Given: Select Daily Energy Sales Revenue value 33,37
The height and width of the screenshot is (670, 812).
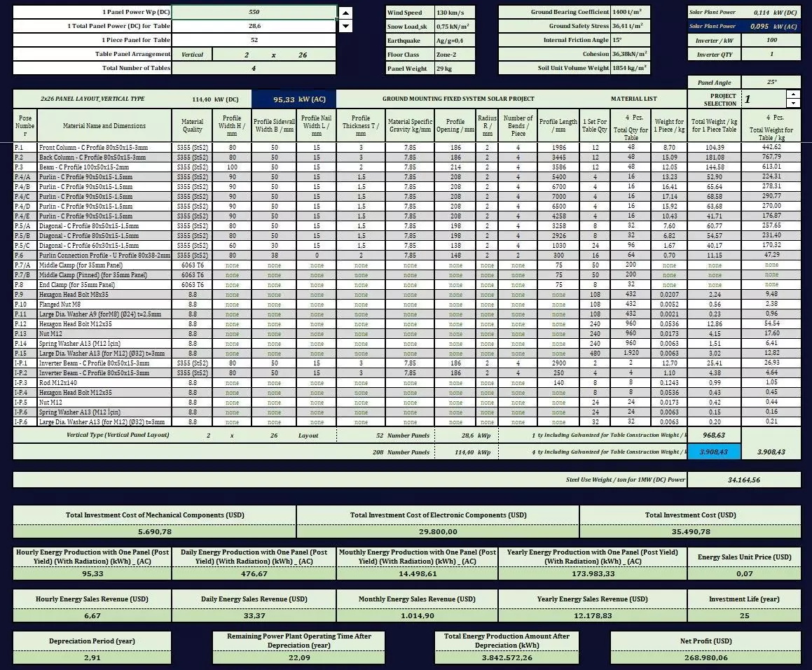Looking at the screenshot, I should 254,615.
